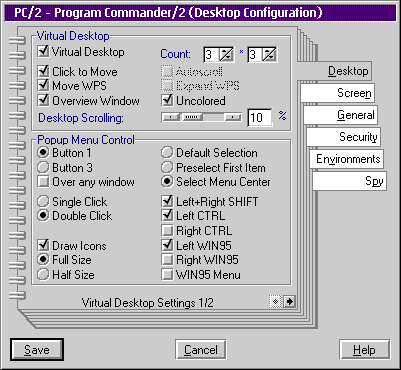Click slider right increment button
The width and height of the screenshot is (401, 370).
tap(233, 117)
